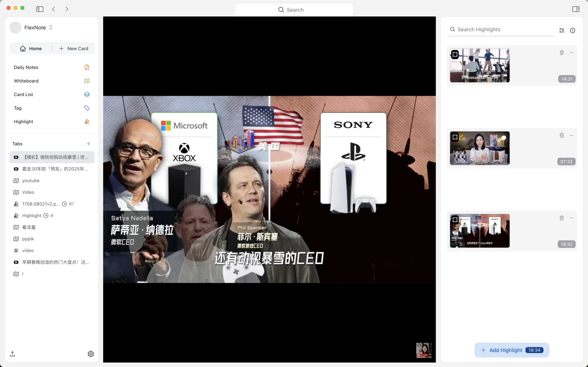Open the video hashtag tab

pyautogui.click(x=52, y=251)
